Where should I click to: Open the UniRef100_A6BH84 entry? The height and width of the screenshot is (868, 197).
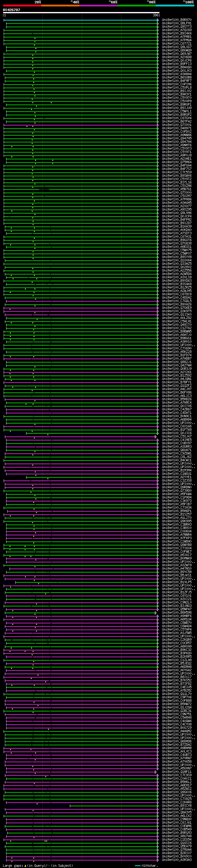pos(176,419)
